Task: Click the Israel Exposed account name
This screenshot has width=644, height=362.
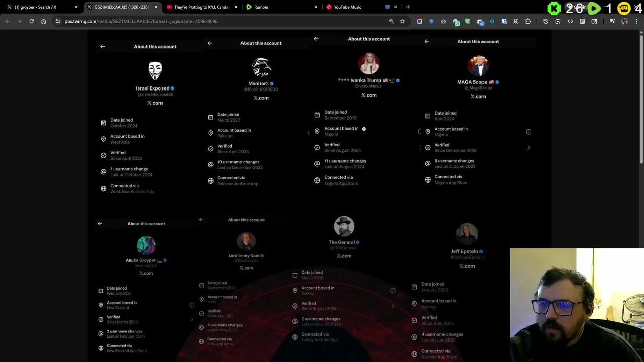Action: [x=152, y=88]
